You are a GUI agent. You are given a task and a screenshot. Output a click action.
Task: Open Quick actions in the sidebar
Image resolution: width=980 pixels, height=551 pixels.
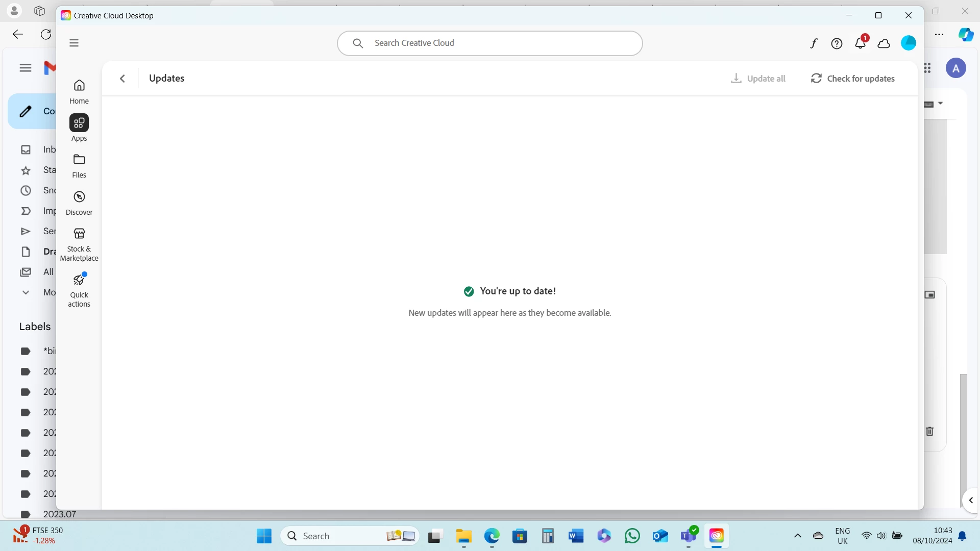point(79,289)
